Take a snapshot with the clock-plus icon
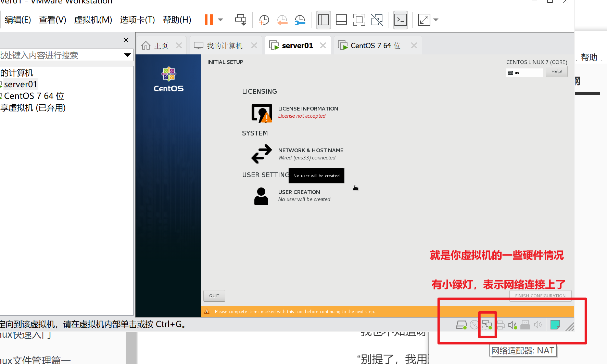The image size is (607, 364). tap(264, 20)
